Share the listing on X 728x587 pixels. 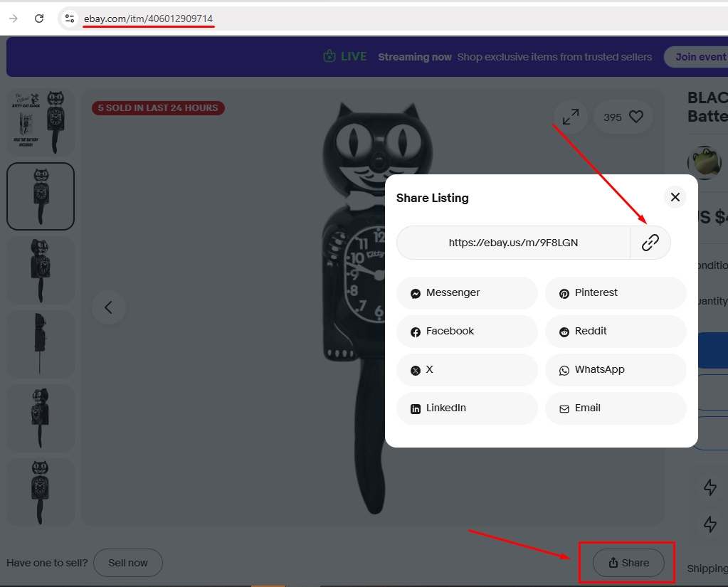coord(467,370)
